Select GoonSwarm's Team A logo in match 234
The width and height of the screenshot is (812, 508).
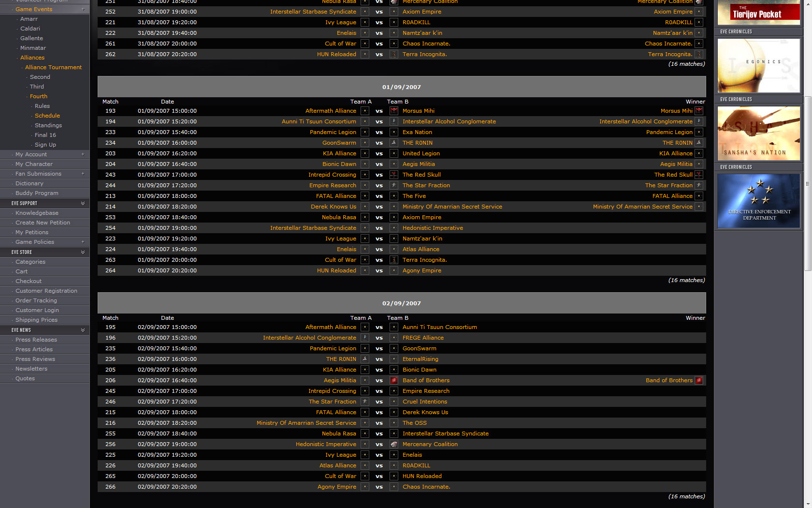[365, 143]
